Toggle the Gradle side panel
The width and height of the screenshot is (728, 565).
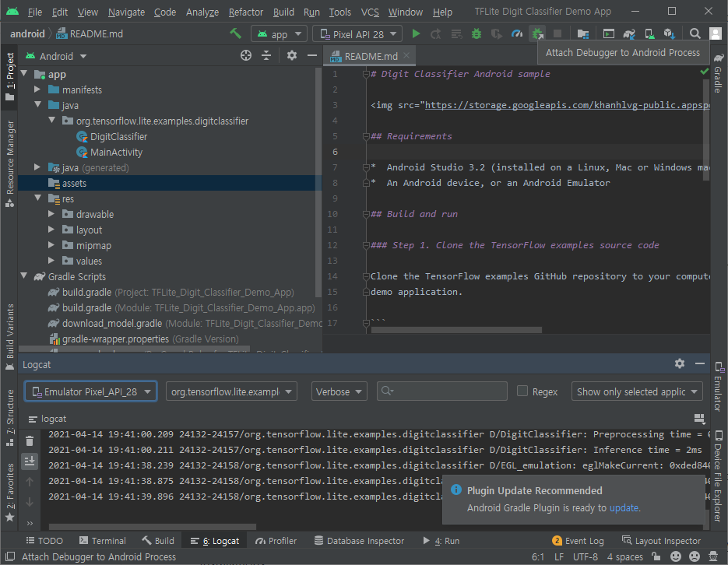point(719,73)
